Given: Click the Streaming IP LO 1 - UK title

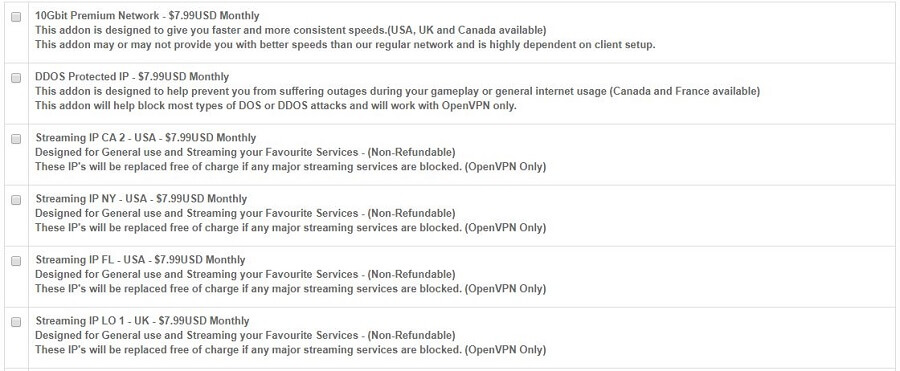Looking at the screenshot, I should pyautogui.click(x=142, y=320).
